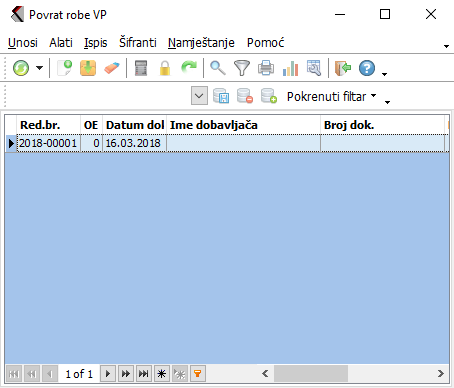Add filter with database plus icon
The height and width of the screenshot is (388, 454).
point(269,96)
